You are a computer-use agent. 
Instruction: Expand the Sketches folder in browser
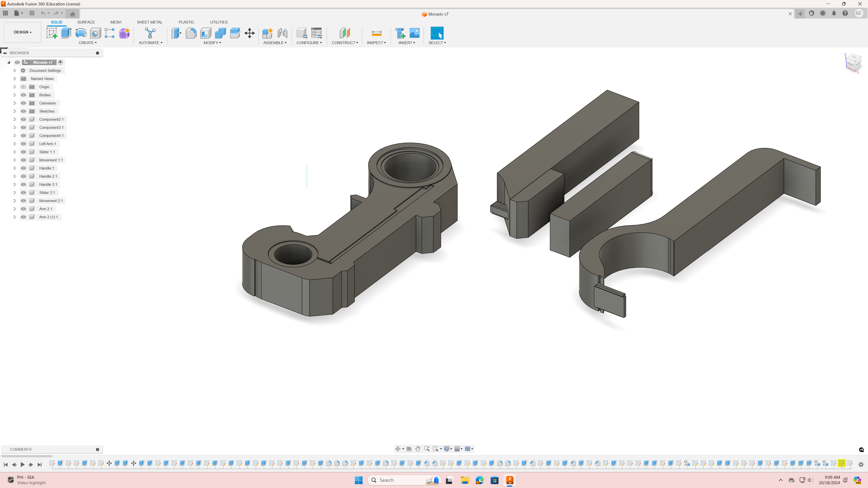[14, 111]
